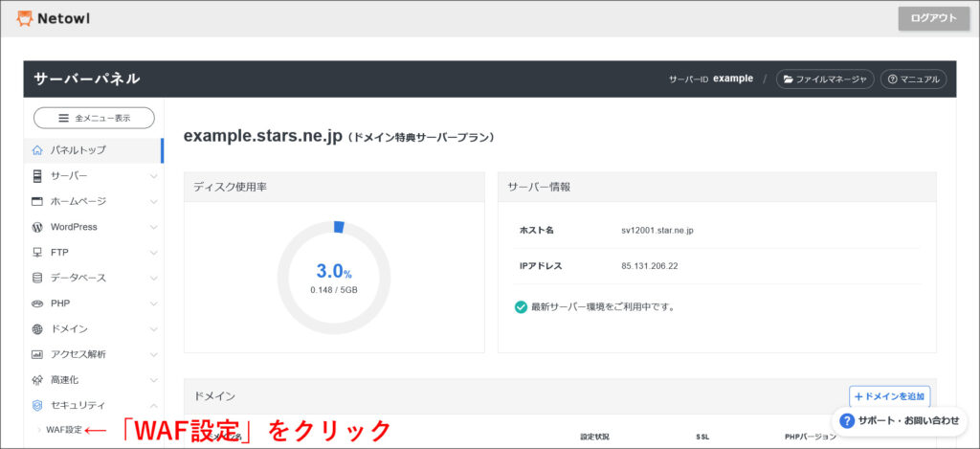Click the Netowl logo
This screenshot has width=980, height=449.
pos(54,18)
